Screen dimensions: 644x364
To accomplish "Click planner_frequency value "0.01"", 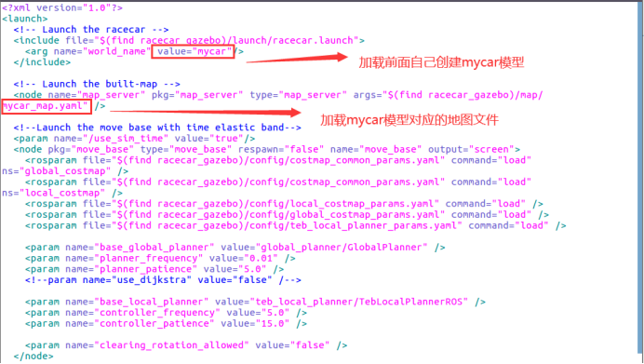I will (261, 258).
